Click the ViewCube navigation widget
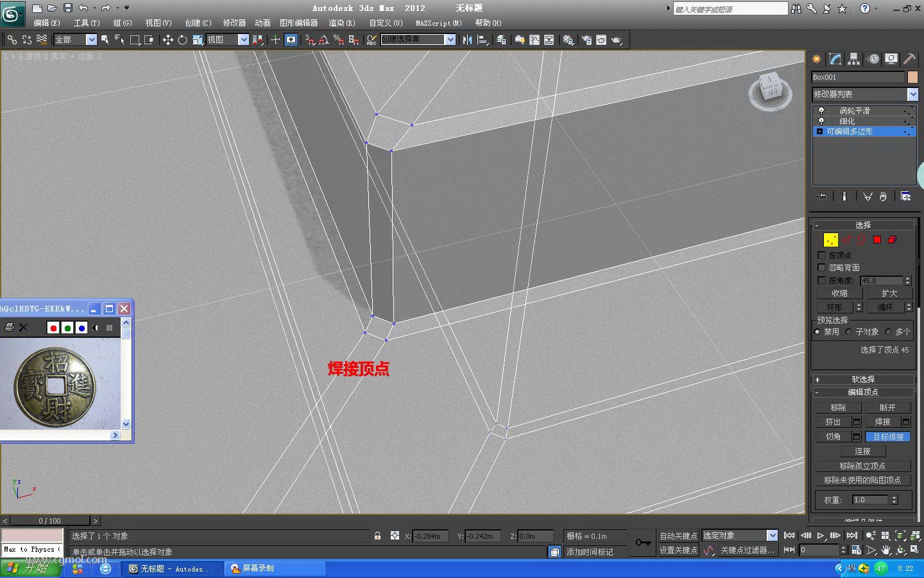This screenshot has height=578, width=924. 770,90
